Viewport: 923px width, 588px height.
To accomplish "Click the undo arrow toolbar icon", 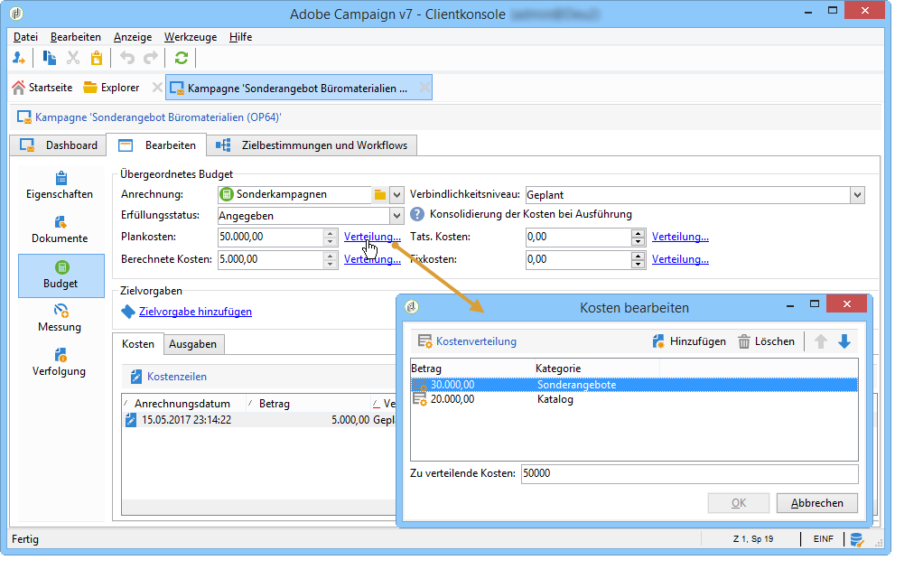I will pyautogui.click(x=127, y=58).
